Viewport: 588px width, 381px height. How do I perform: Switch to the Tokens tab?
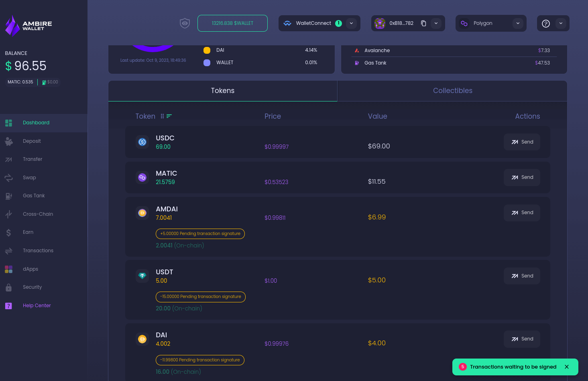point(223,91)
